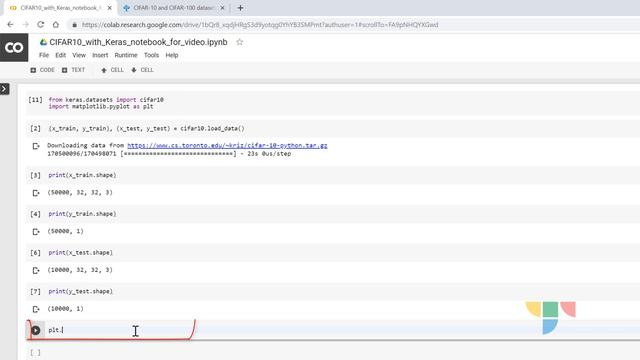
Task: Open the left sidebar panel arrow
Action: (x=4, y=89)
